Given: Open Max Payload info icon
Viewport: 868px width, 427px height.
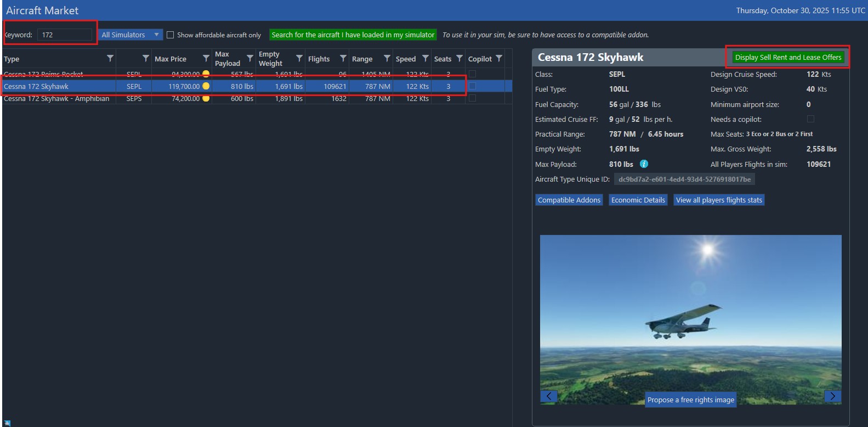Looking at the screenshot, I should (644, 164).
